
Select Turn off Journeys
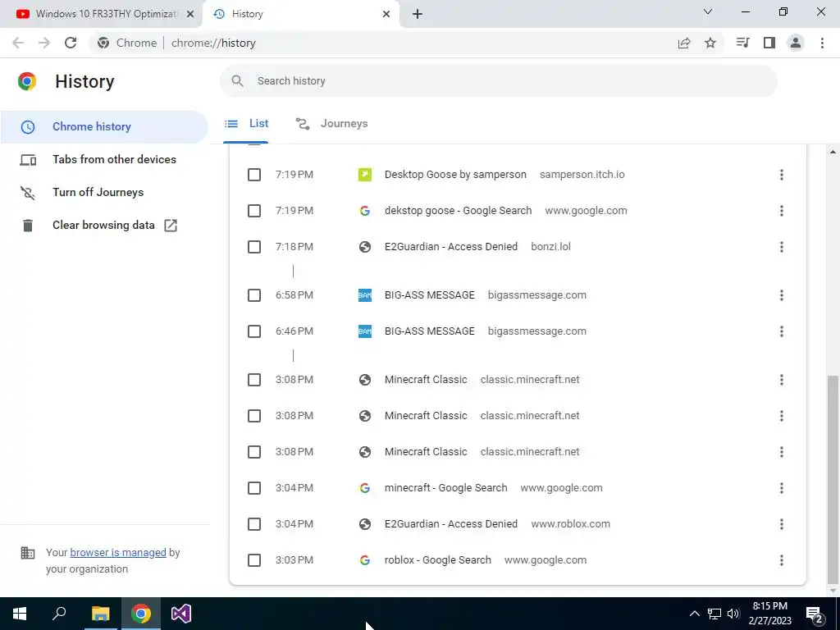(104, 192)
